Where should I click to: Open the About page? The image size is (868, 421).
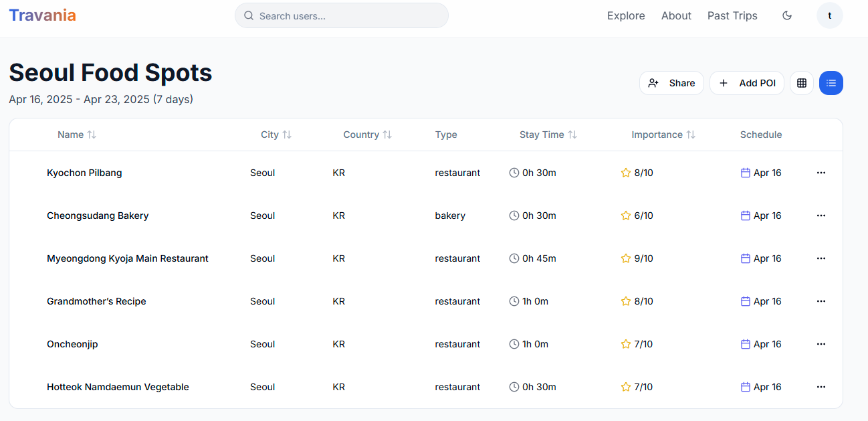(x=676, y=16)
